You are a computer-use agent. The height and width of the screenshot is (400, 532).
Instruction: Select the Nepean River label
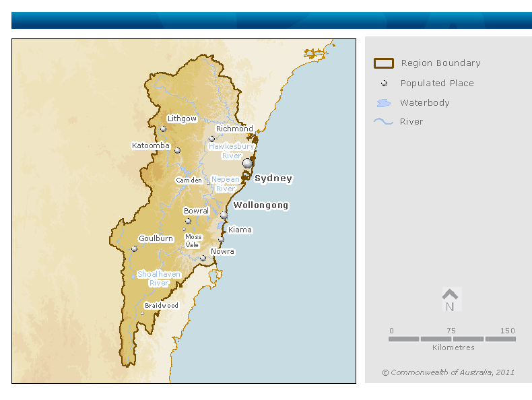[225, 184]
